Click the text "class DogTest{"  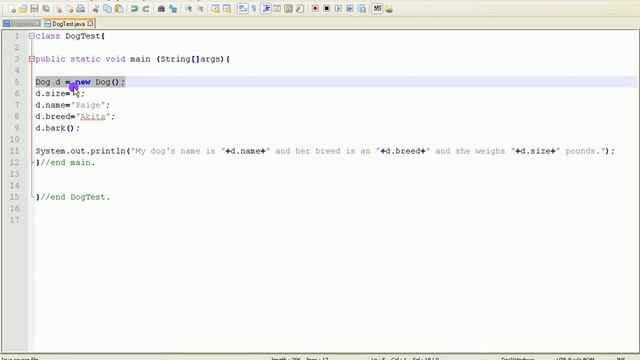click(70, 36)
